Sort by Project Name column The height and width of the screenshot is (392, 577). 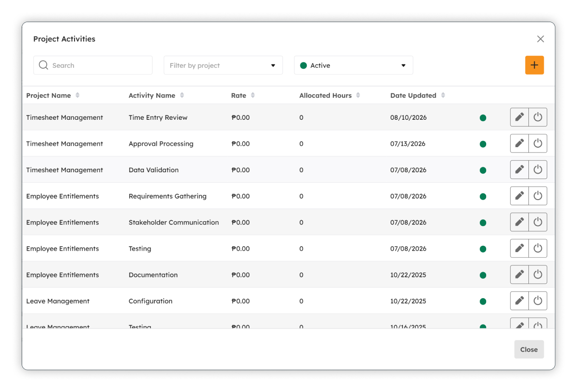click(77, 95)
